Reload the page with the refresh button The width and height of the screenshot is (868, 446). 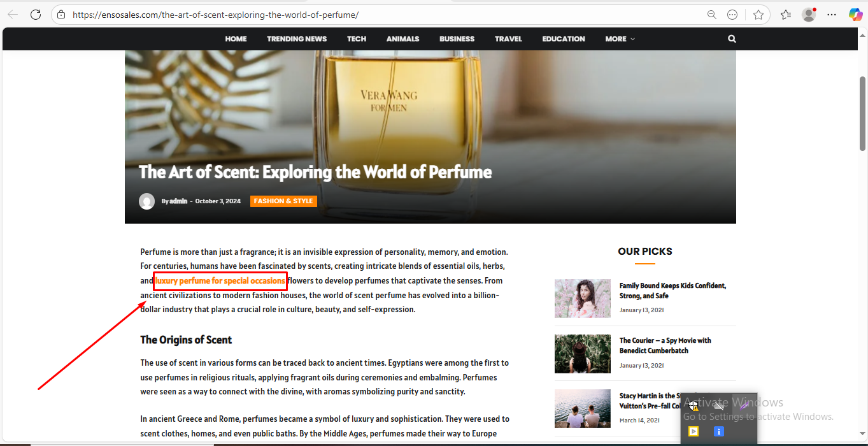click(36, 14)
